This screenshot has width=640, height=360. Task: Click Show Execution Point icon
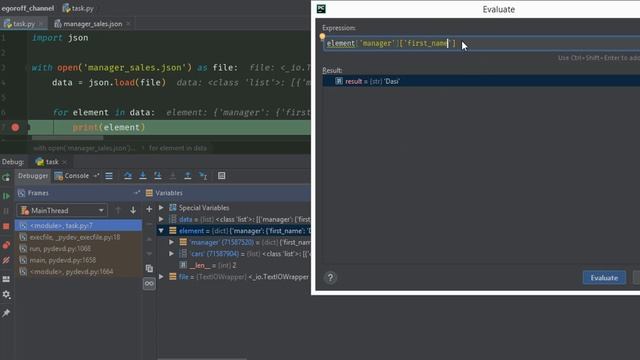109,176
